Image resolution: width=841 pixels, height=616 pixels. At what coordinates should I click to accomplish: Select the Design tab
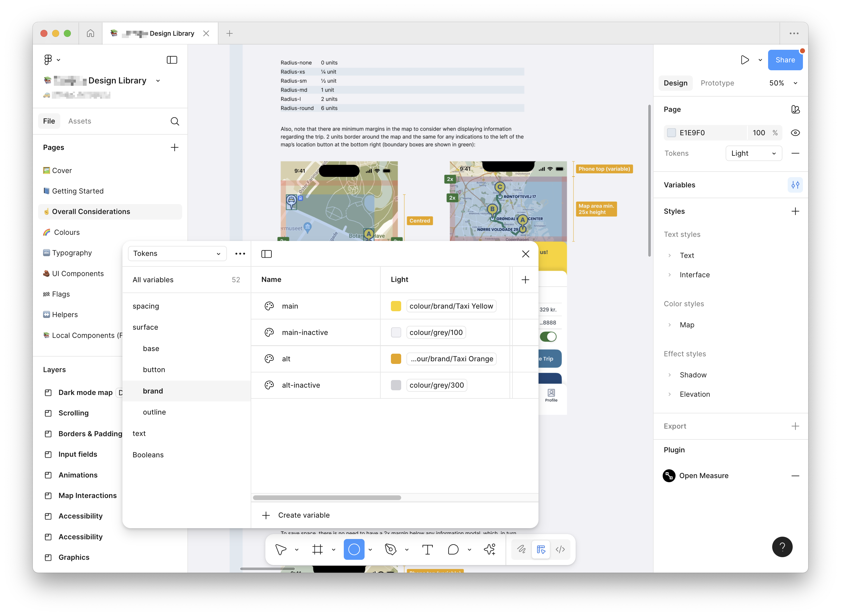pos(675,83)
